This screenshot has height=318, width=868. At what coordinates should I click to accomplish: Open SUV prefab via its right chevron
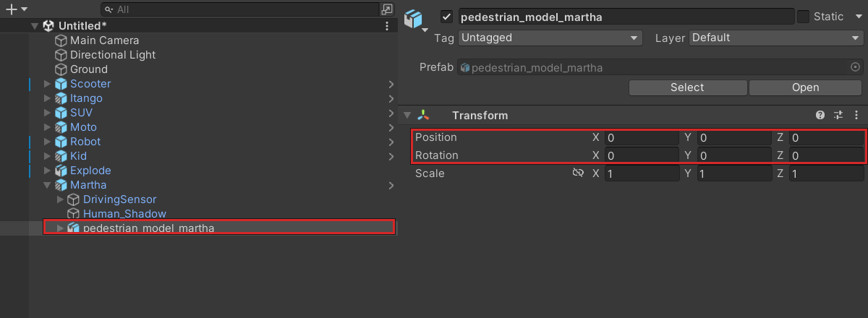tap(391, 113)
